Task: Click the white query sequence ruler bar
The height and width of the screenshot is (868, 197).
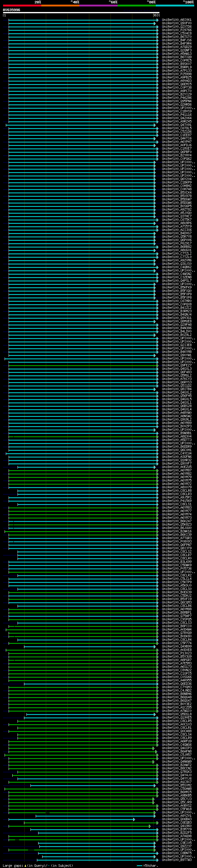Action: click(x=81, y=13)
